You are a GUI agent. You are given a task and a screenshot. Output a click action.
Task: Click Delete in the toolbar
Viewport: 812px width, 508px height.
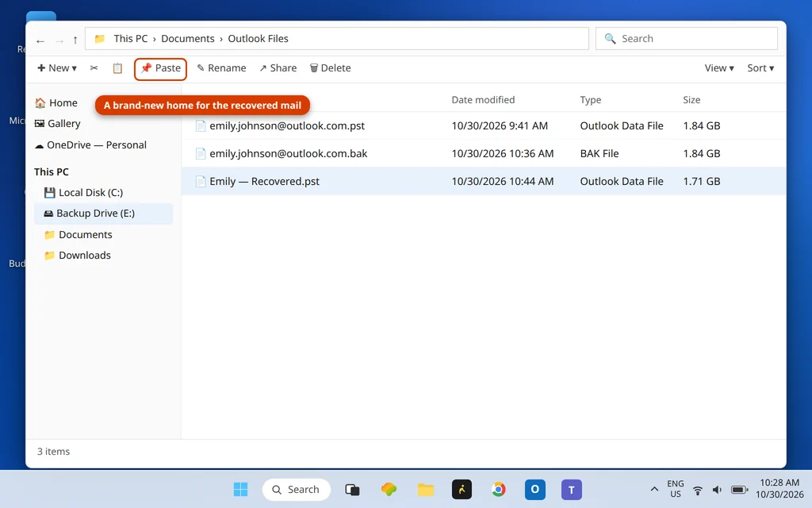point(331,68)
